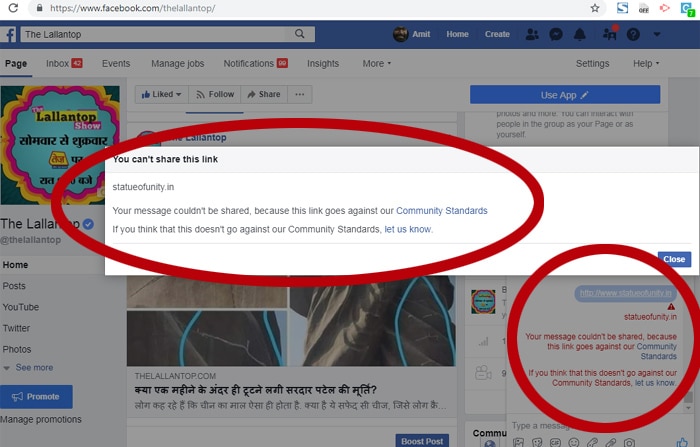
Task: Click Amit profile avatar
Action: pyautogui.click(x=400, y=34)
